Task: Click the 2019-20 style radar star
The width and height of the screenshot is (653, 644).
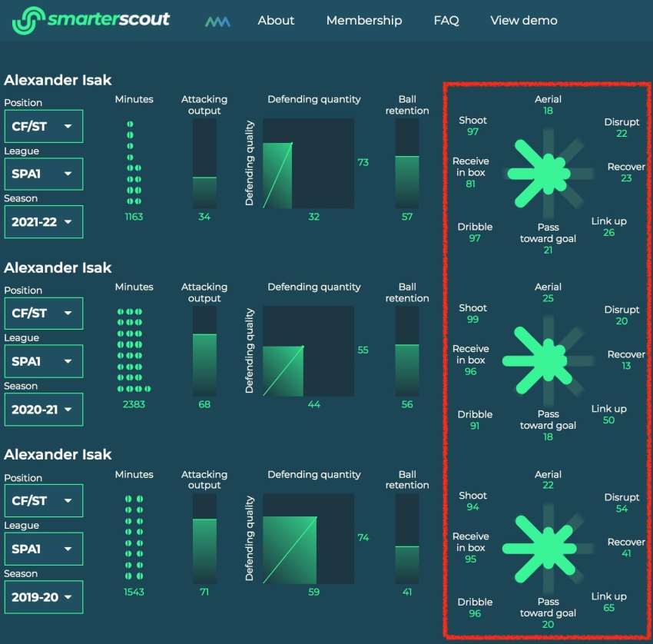Action: pyautogui.click(x=549, y=549)
